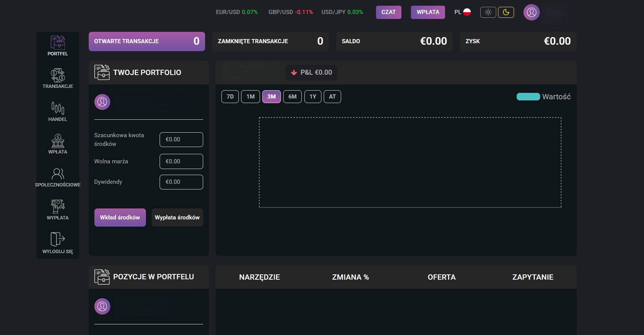Click the Narzędzie column header
Screen dimensions: 644x335
coord(260,277)
